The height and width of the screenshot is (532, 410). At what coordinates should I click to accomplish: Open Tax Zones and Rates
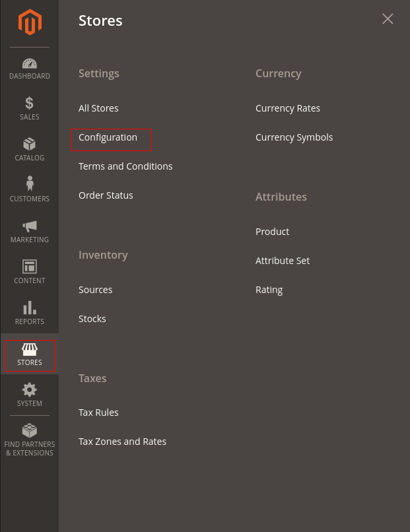point(123,442)
